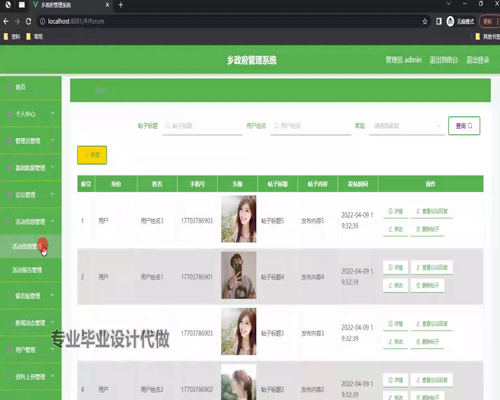
Task: Collapse the 活动信息管理 sidebar group
Action: tap(31, 222)
